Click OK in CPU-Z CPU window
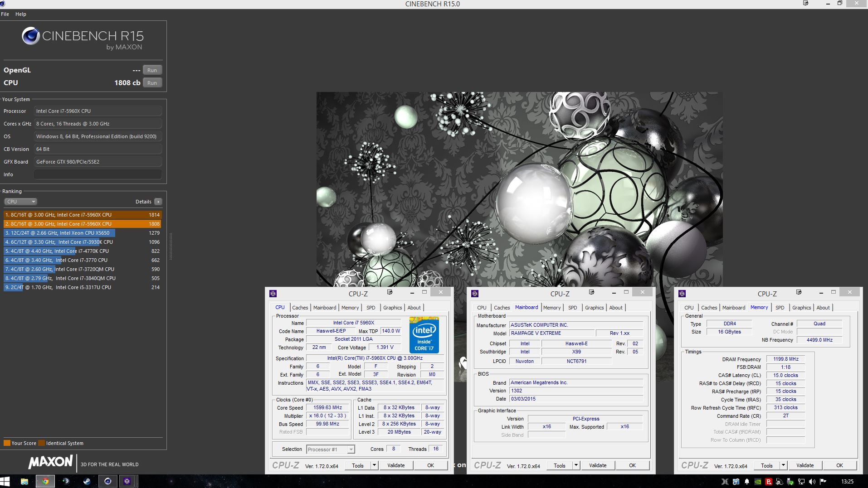This screenshot has height=488, width=868. tap(430, 465)
